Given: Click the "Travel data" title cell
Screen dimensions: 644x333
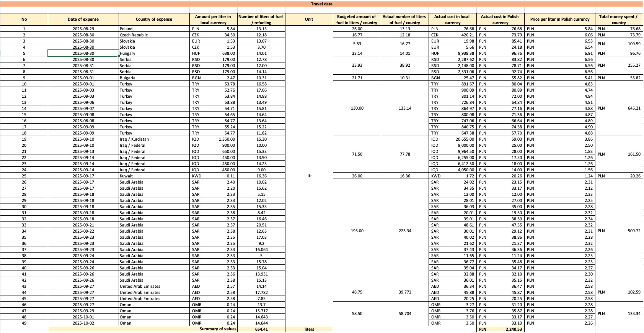Looking at the screenshot, I should tap(321, 4).
